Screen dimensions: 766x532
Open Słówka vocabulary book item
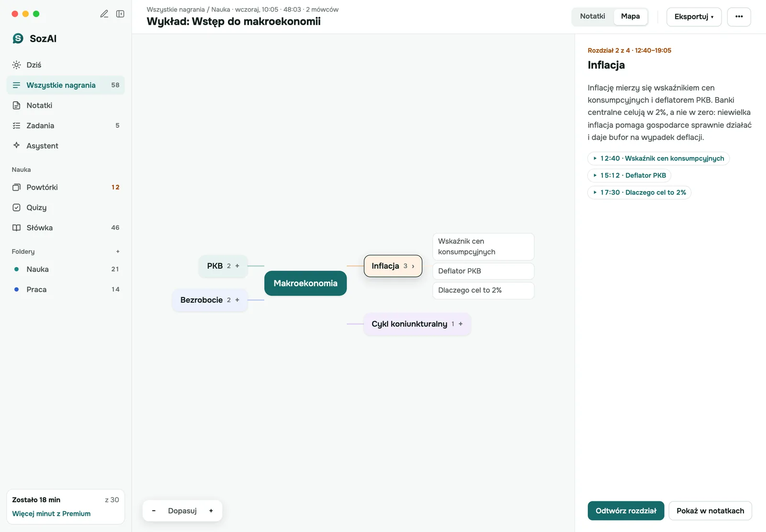[66, 227]
